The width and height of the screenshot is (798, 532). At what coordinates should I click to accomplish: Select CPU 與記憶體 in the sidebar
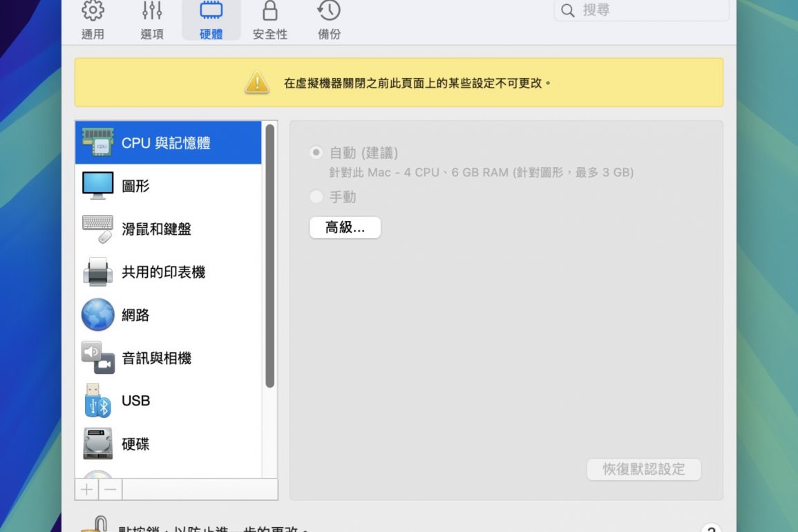168,143
